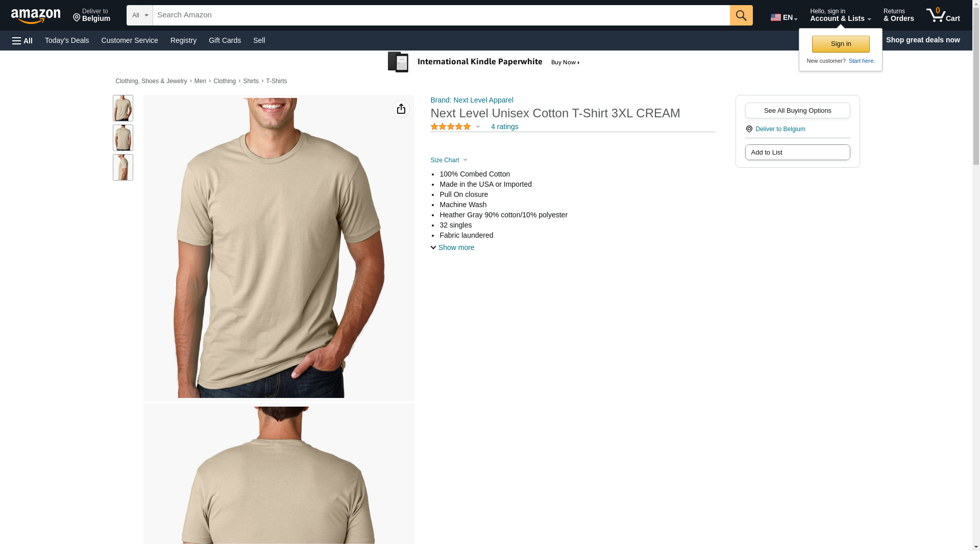Open Customer Service page
Screen dimensions: 980x551
(x=130, y=40)
